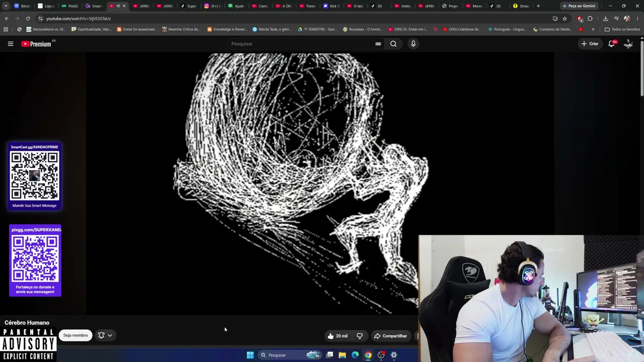This screenshot has width=644, height=362.
Task: Open Task View on taskbar
Action: pyautogui.click(x=330, y=355)
